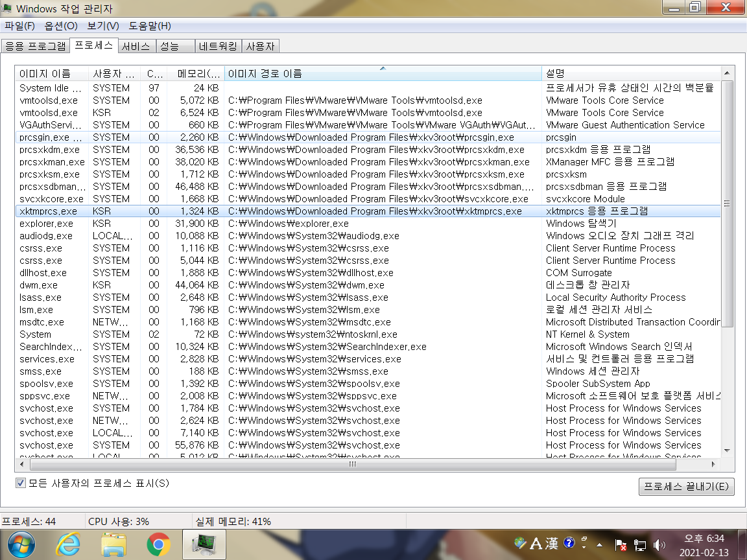Select dllhost.exe process row
747x560 pixels.
[368, 273]
